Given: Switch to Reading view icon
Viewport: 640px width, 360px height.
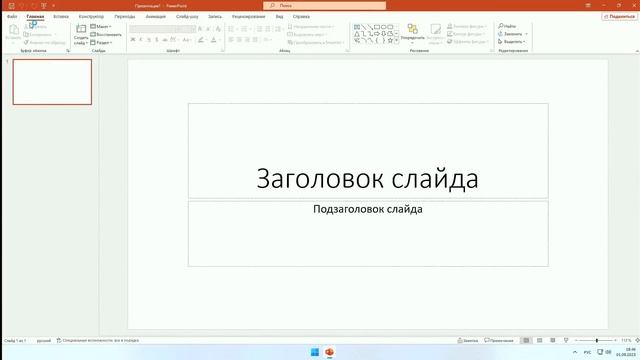Looking at the screenshot, I should click(553, 340).
